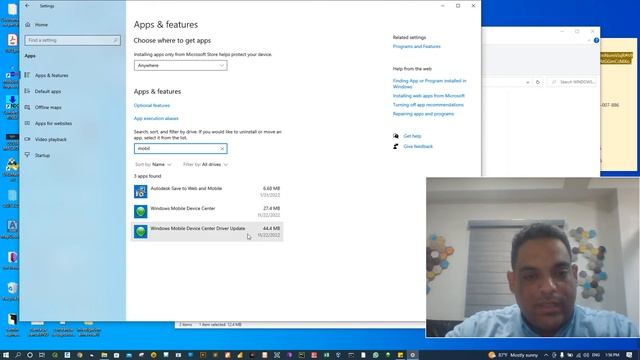
Task: Go back with the Settings back arrow
Action: 27,6
